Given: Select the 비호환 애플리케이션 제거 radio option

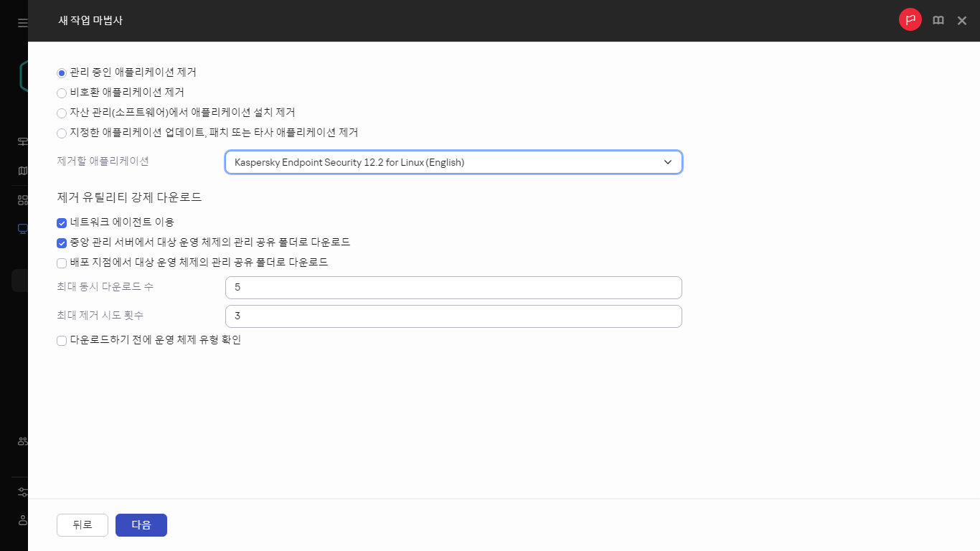Looking at the screenshot, I should [x=61, y=93].
